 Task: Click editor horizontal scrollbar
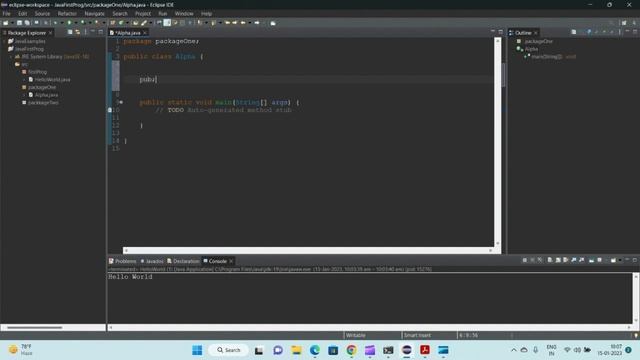click(308, 251)
